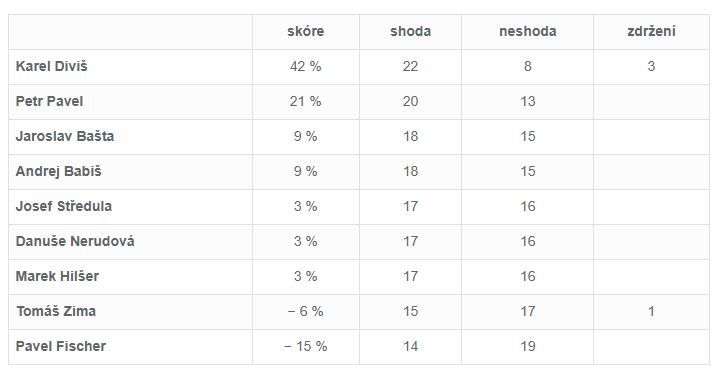Click Karel Diviš's 42 % score
The image size is (721, 378).
[x=306, y=67]
